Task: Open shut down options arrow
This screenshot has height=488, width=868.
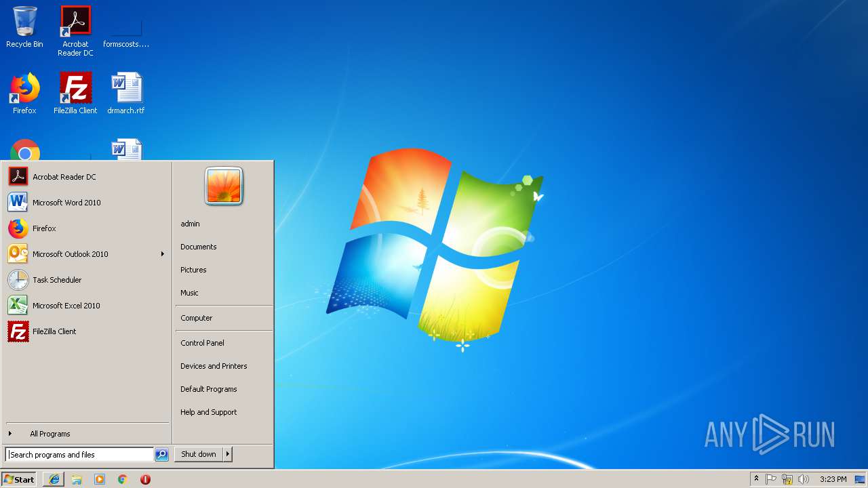Action: click(x=228, y=454)
